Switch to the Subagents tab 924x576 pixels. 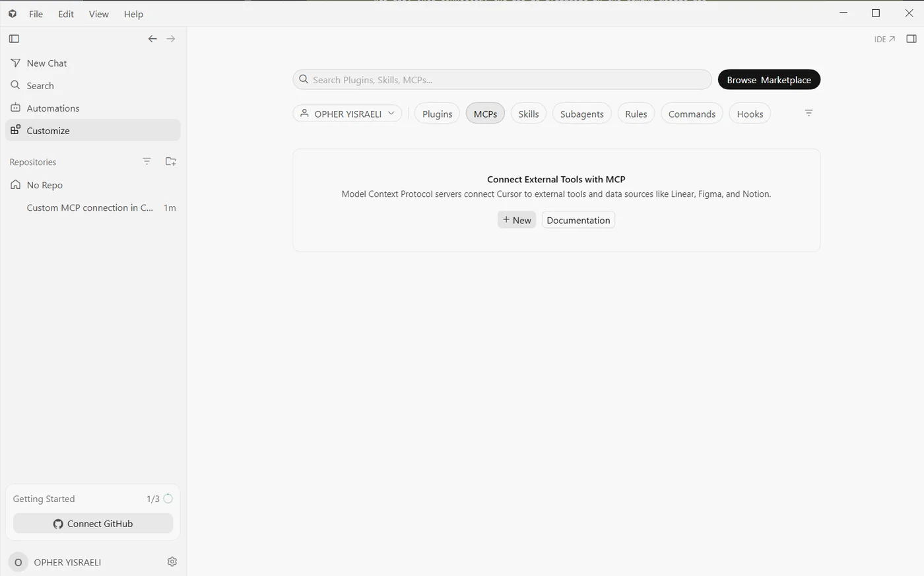coord(582,114)
